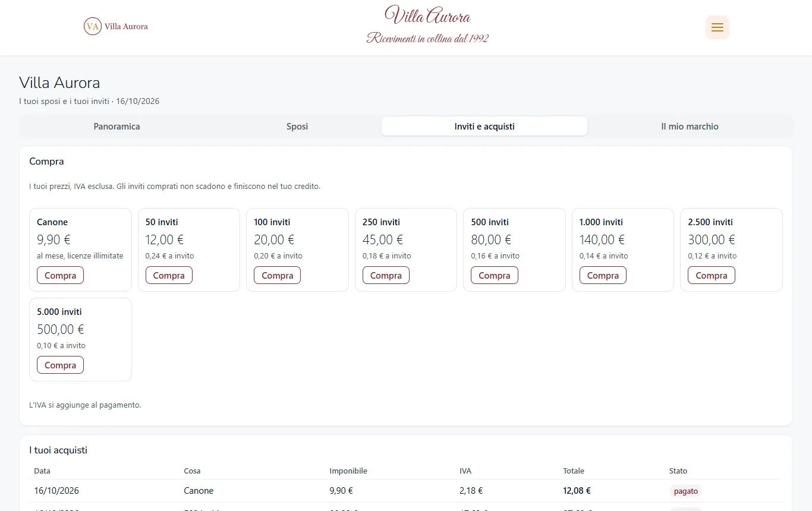Buy the Canone monthly subscription

click(60, 276)
